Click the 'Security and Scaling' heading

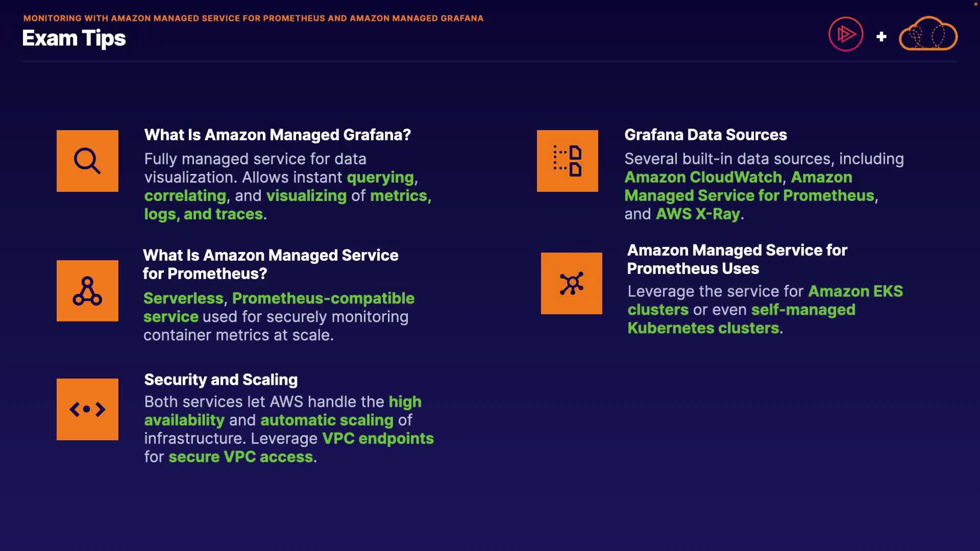221,380
